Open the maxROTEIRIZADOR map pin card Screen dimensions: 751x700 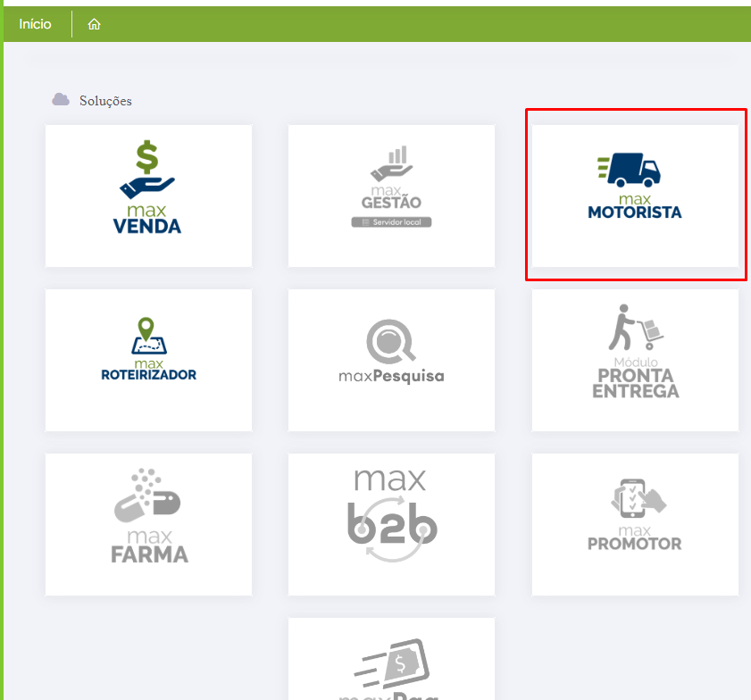(148, 360)
